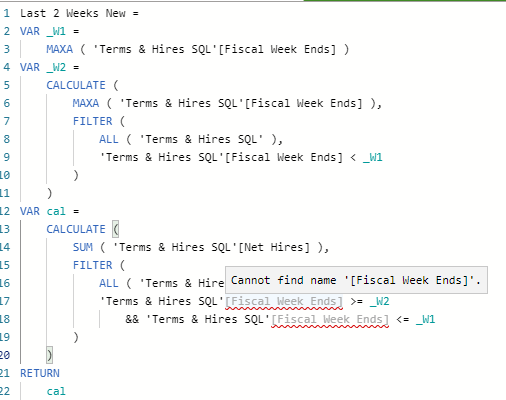The image size is (506, 400).
Task: Click [Fiscal Week Ends] column on line 9
Action: click(284, 157)
